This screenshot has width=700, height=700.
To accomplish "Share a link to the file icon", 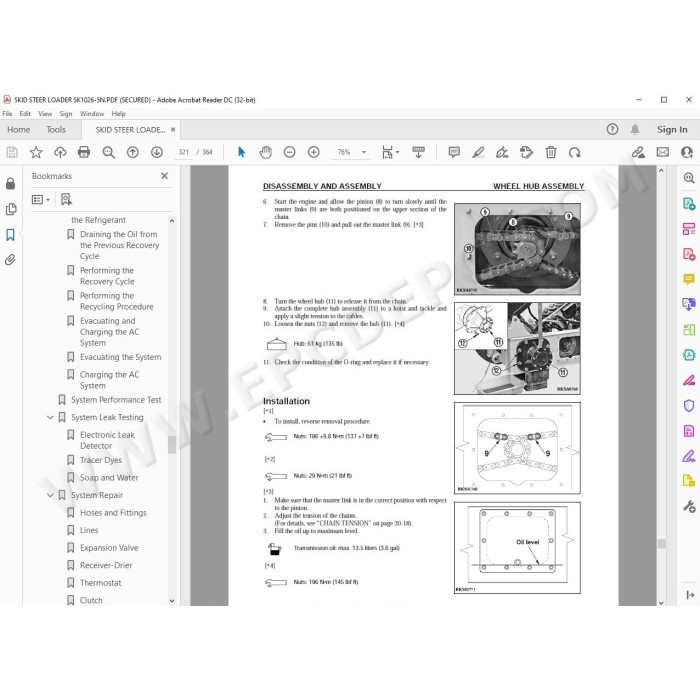I will pos(638,153).
